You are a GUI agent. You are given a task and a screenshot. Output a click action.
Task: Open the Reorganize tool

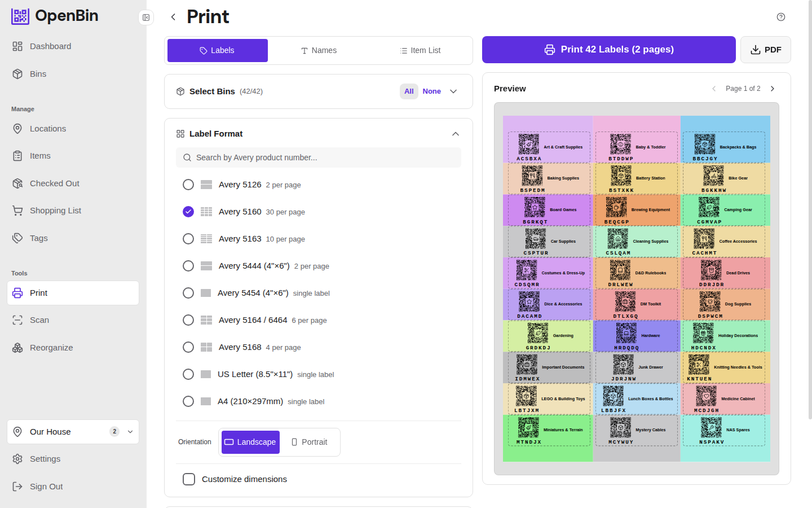coord(73,348)
